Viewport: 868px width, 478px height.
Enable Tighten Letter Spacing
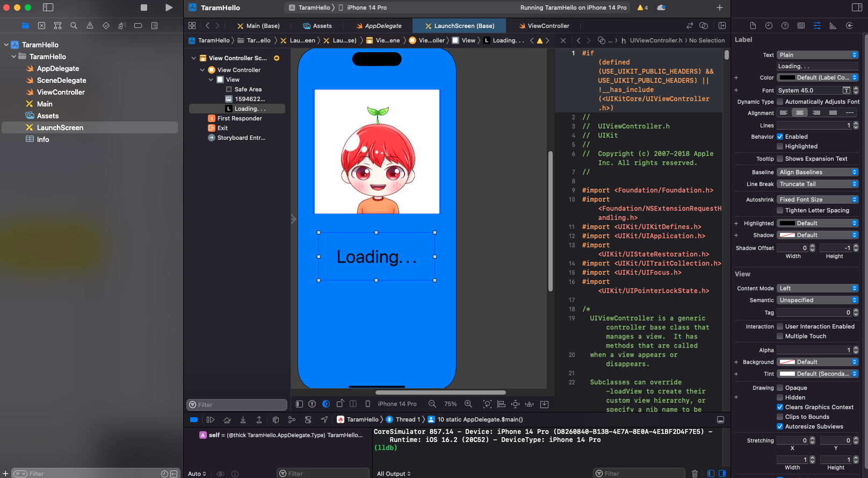click(780, 210)
